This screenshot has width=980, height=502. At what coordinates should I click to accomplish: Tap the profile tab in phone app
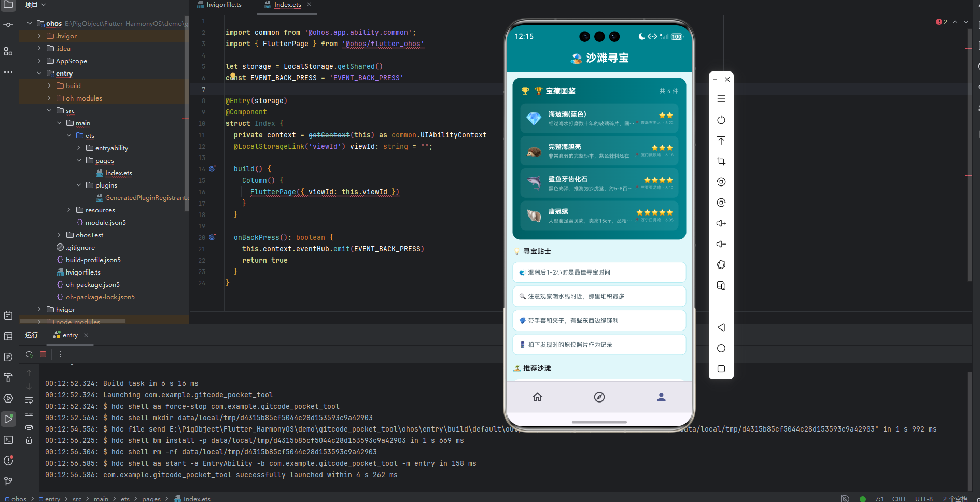[x=661, y=397]
